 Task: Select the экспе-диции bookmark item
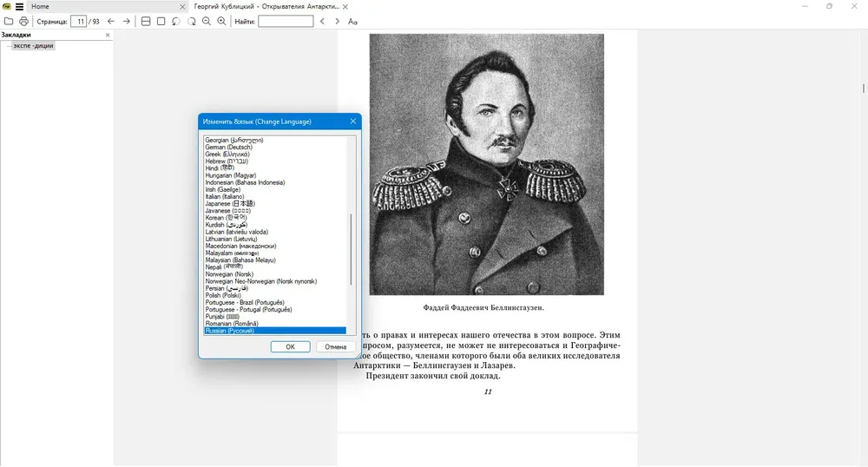33,45
